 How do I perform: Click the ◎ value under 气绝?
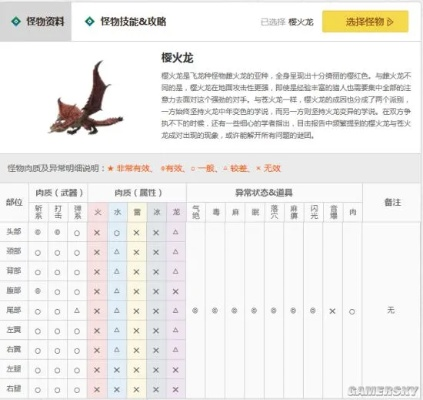click(196, 311)
